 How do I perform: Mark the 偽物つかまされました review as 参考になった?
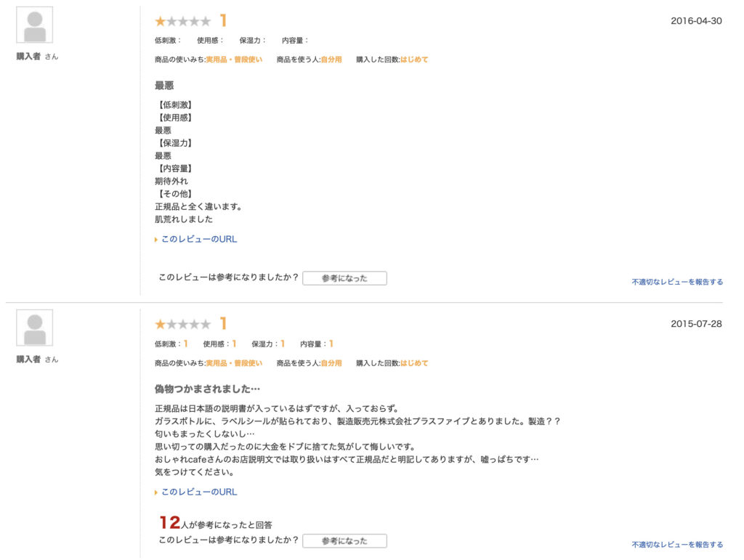(344, 541)
